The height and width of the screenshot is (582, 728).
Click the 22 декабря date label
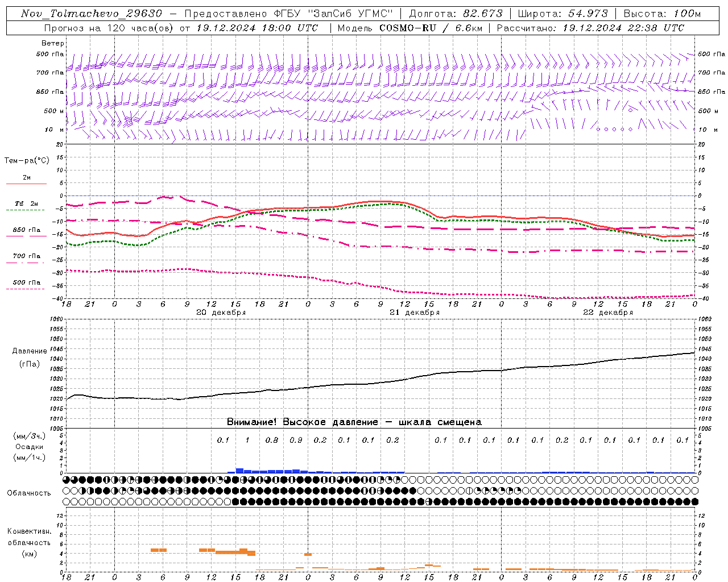[x=608, y=313]
